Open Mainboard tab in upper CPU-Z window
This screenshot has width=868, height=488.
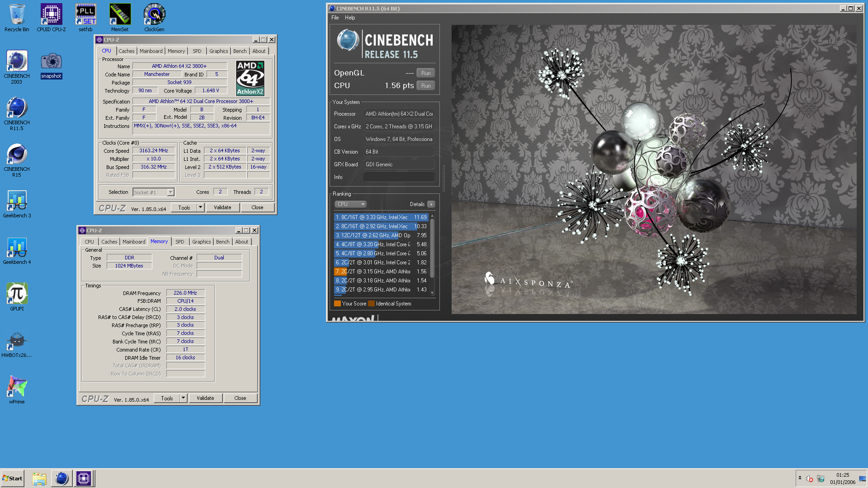(151, 51)
